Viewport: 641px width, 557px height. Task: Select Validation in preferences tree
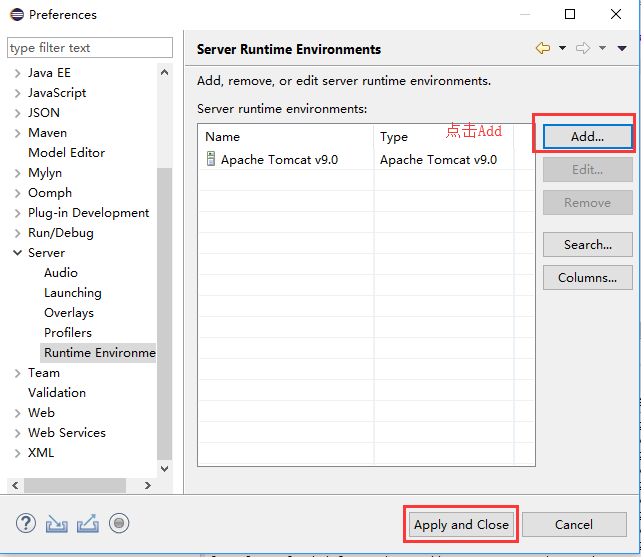click(57, 393)
